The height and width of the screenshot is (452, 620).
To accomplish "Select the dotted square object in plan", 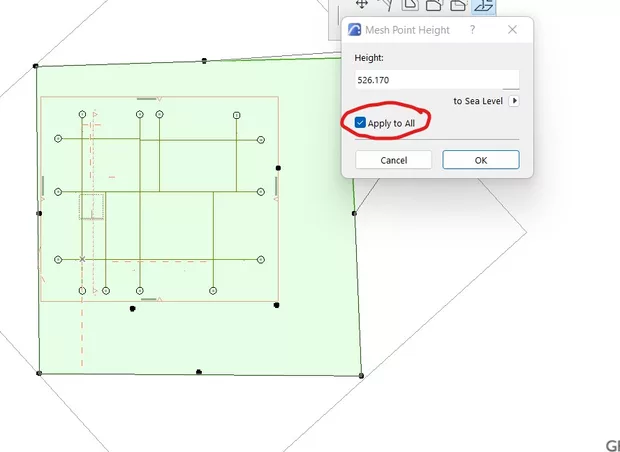I will point(92,206).
